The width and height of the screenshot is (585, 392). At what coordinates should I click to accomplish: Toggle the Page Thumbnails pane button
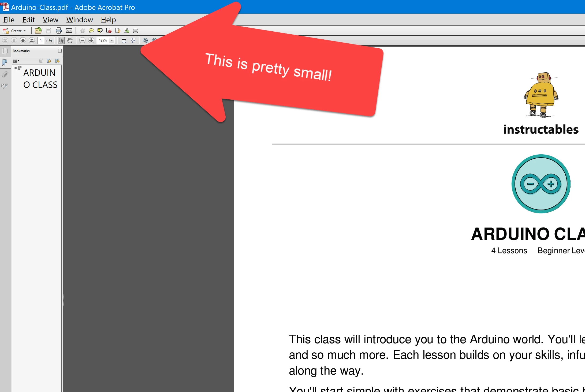coord(5,51)
